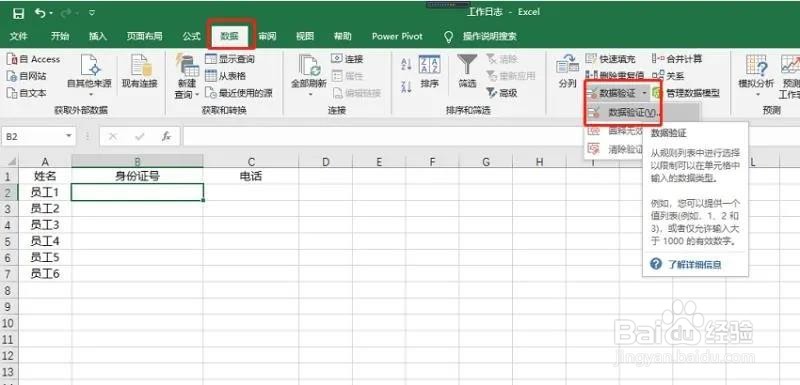Click the select-all corner of the sheet
This screenshot has width=800, height=385.
tap(10, 162)
